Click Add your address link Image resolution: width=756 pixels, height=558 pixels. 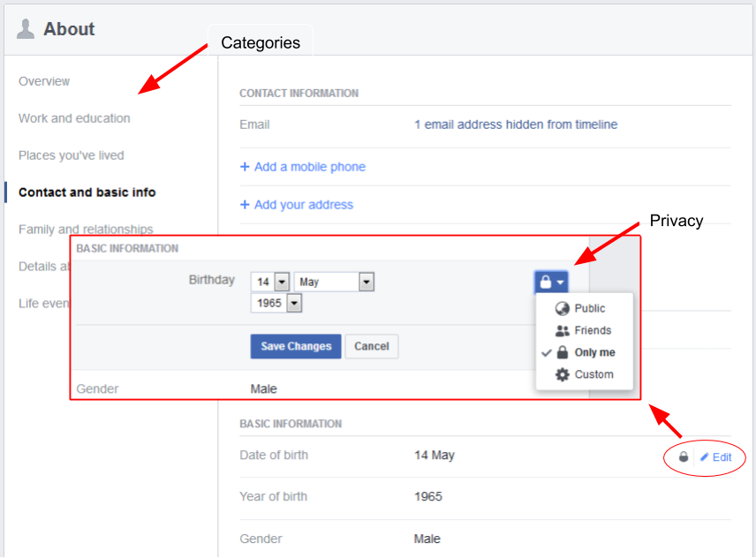[x=304, y=205]
